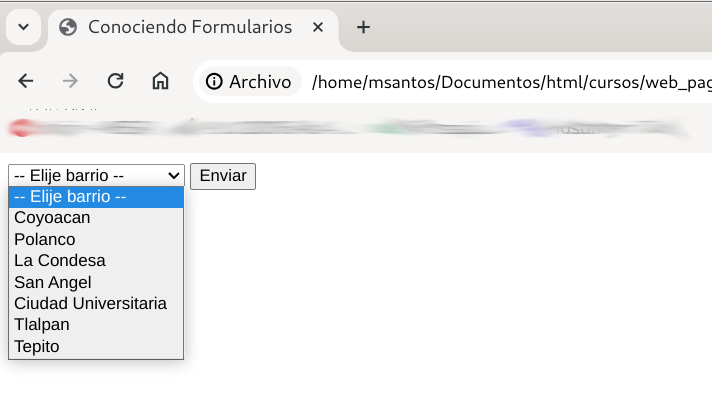This screenshot has height=408, width=712.
Task: Open a new browser tab
Action: coord(363,27)
